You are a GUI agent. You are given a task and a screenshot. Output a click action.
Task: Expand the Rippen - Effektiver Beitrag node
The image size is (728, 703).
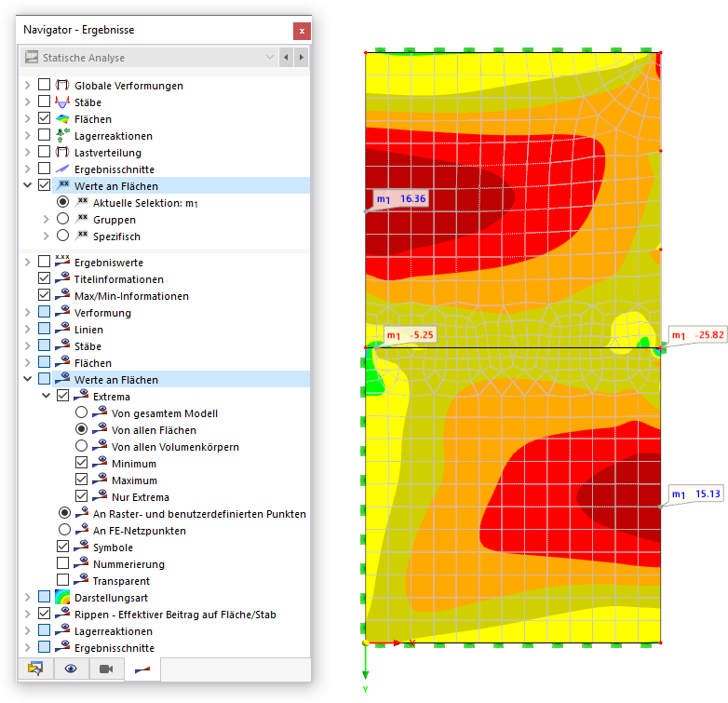[27, 614]
